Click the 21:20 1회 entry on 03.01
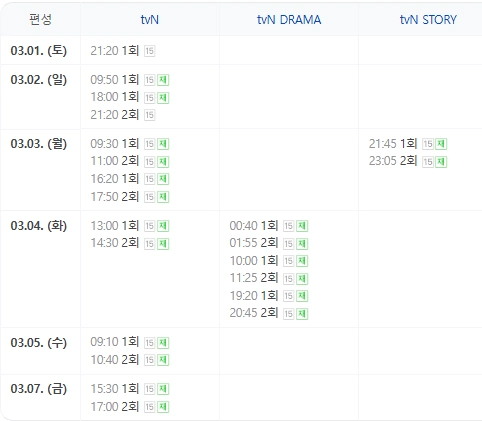482x421 pixels. [114, 51]
